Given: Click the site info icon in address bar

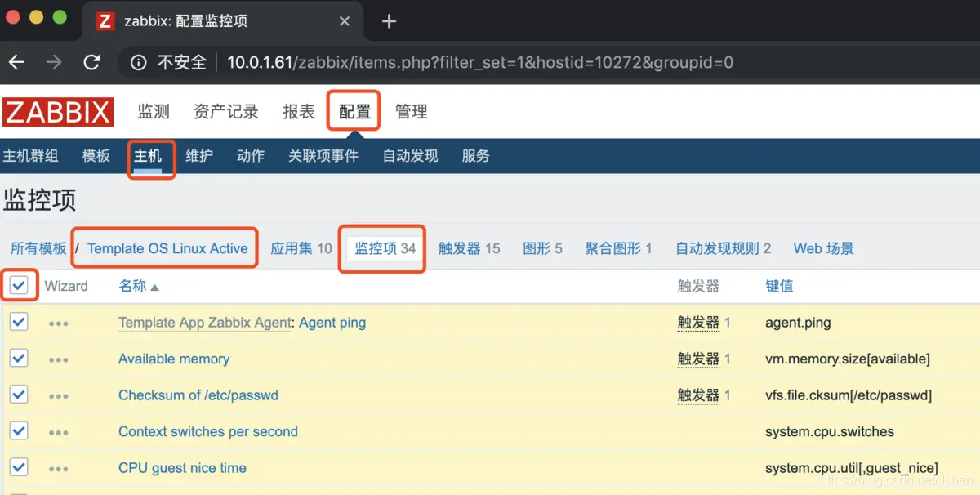Looking at the screenshot, I should (x=139, y=62).
